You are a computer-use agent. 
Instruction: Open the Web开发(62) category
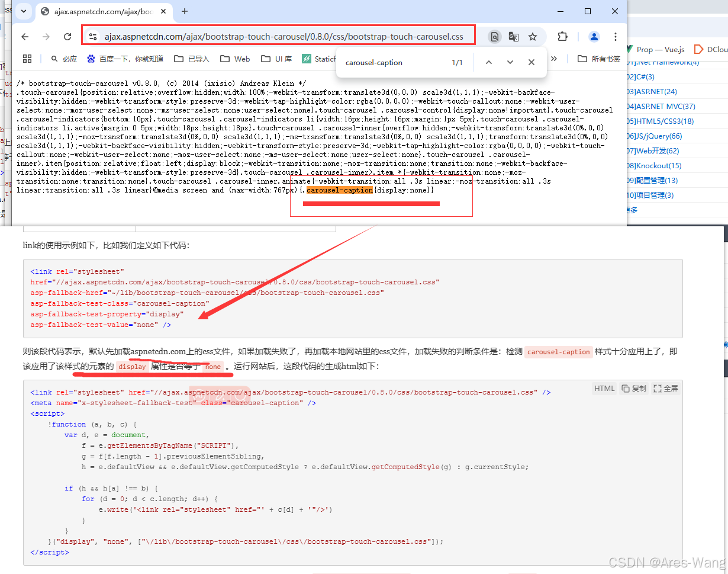(x=653, y=150)
